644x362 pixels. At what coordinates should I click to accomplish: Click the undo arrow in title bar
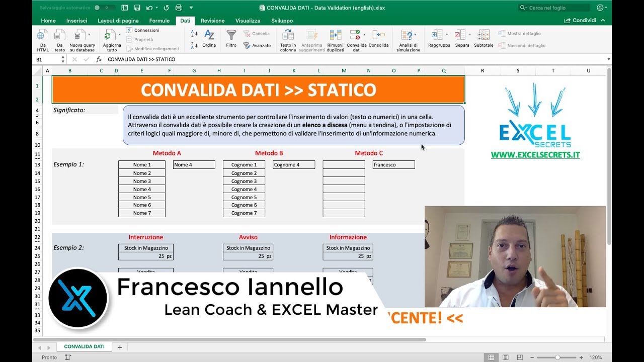pyautogui.click(x=149, y=8)
